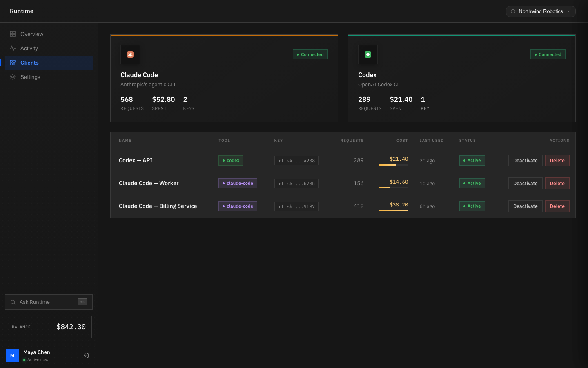Screen dimensions: 588x368
Task: Click the search magnifier icon in Ask Runtime
Action: coord(13,302)
